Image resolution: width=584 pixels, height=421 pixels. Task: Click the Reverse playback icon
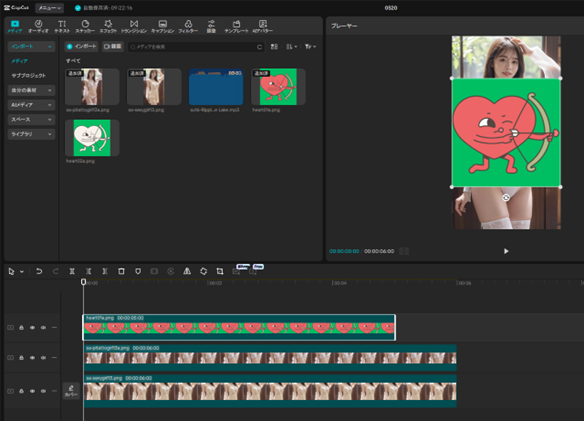171,271
